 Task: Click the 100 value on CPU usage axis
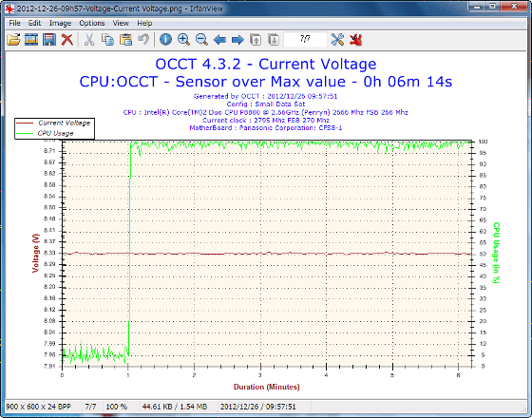483,142
